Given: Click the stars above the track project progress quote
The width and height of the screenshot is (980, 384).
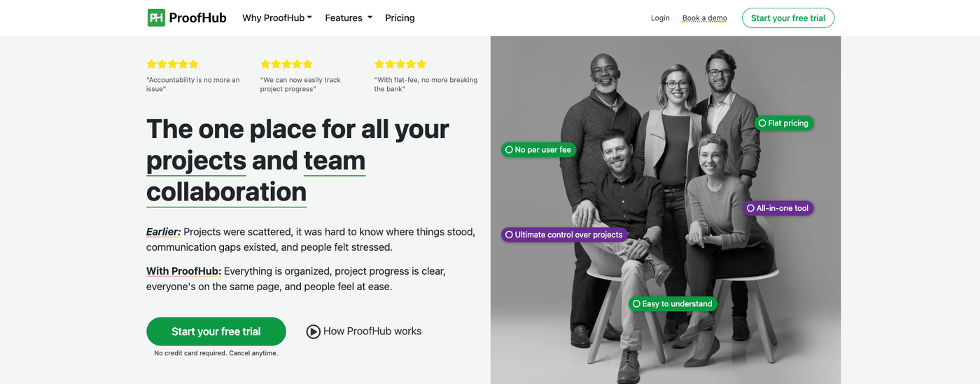Looking at the screenshot, I should (286, 64).
